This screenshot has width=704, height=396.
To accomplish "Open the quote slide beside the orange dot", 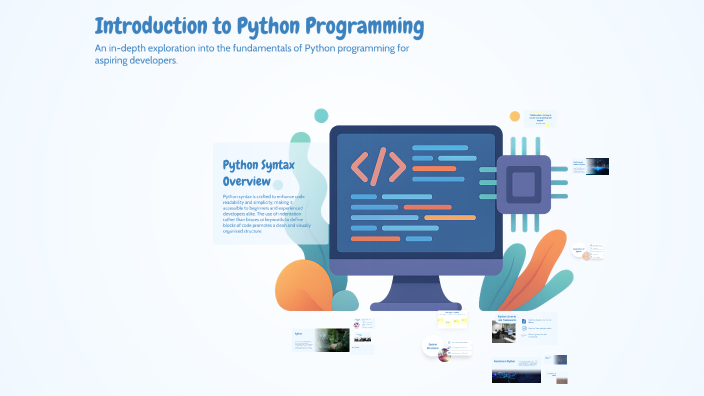I will (x=540, y=119).
